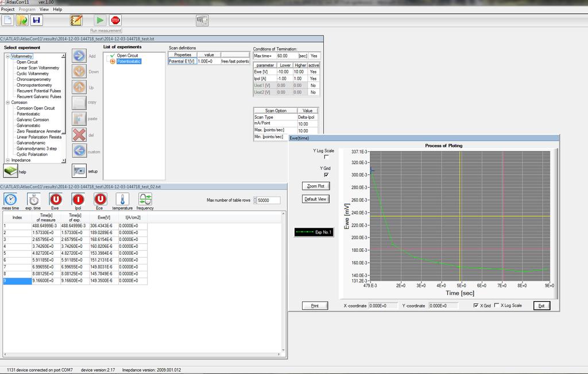Click the data table vertical scrollbar
The width and height of the screenshot is (588, 374).
coord(284,282)
